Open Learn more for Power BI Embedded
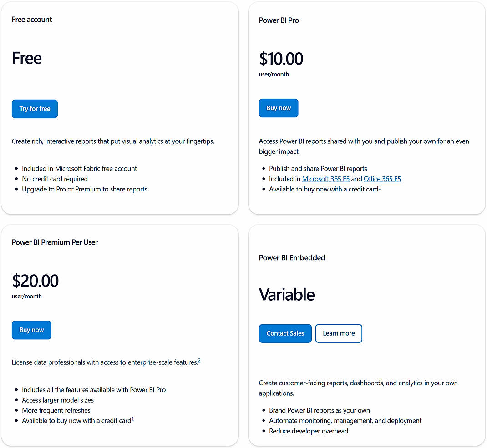The height and width of the screenshot is (448, 487). [x=339, y=333]
